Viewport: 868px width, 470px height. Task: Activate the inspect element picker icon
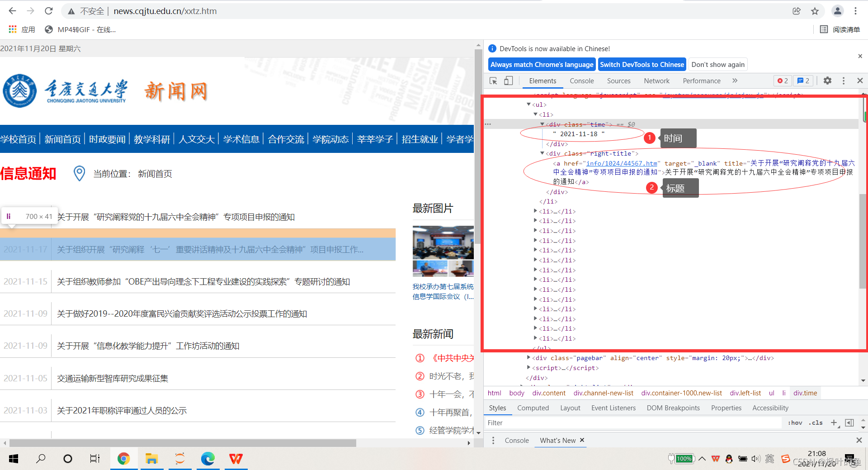[493, 81]
